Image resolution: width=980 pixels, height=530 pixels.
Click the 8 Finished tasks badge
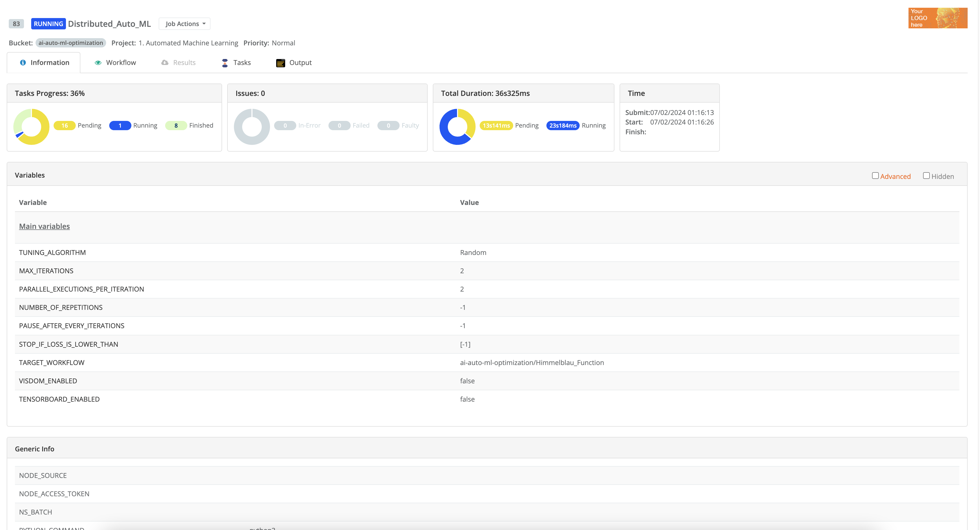pos(176,125)
